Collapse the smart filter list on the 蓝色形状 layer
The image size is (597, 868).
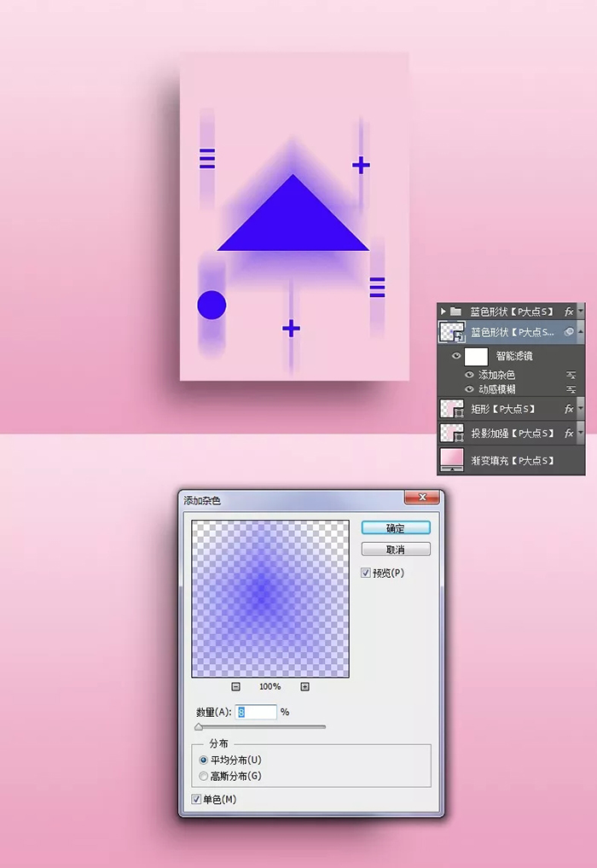point(581,332)
